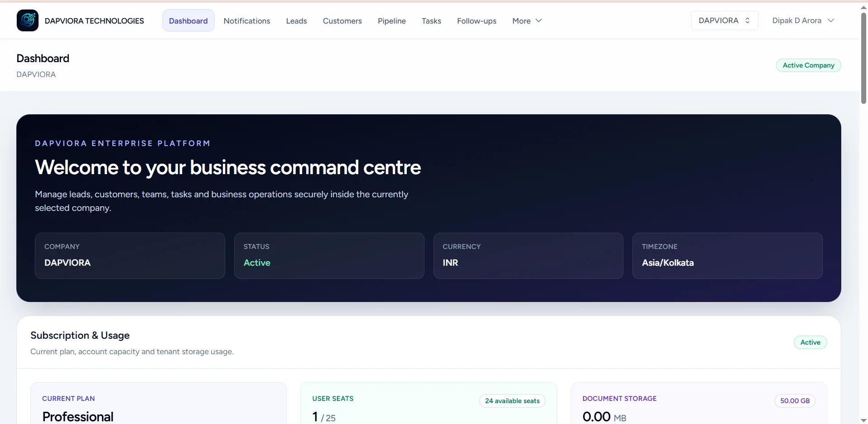The width and height of the screenshot is (868, 424).
Task: Navigate to Customers
Action: coord(342,21)
